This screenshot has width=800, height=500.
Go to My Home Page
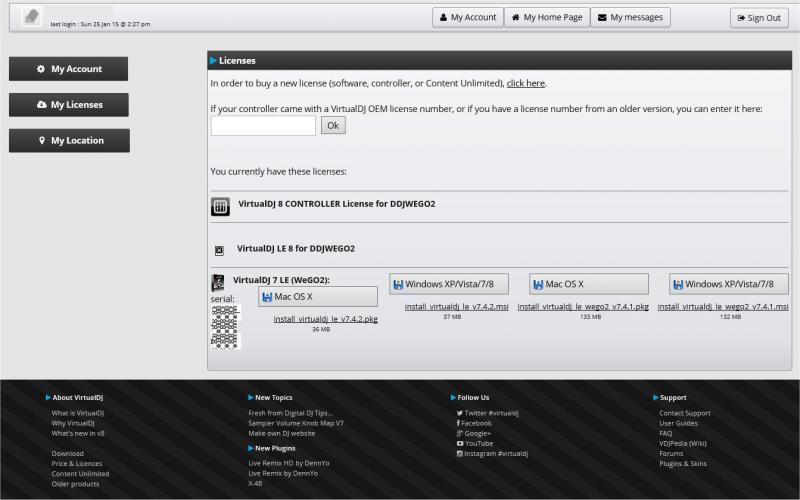(546, 17)
